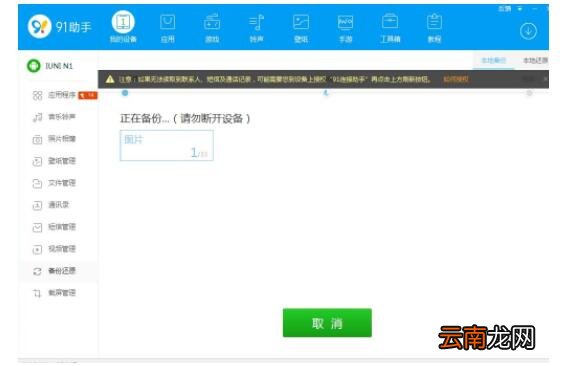Switch to the 本地还原 tab

pyautogui.click(x=535, y=60)
